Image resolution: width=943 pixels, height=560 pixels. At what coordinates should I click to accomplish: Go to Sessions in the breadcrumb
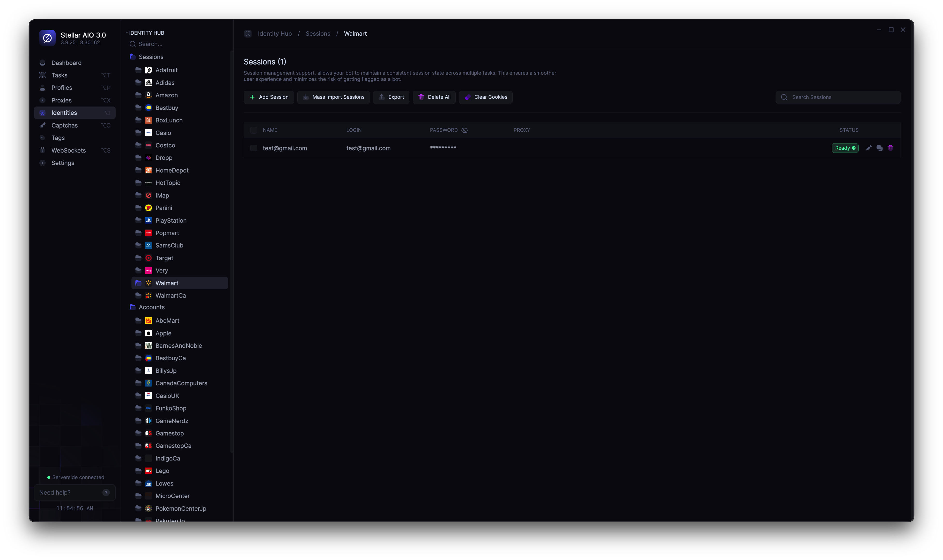[318, 34]
